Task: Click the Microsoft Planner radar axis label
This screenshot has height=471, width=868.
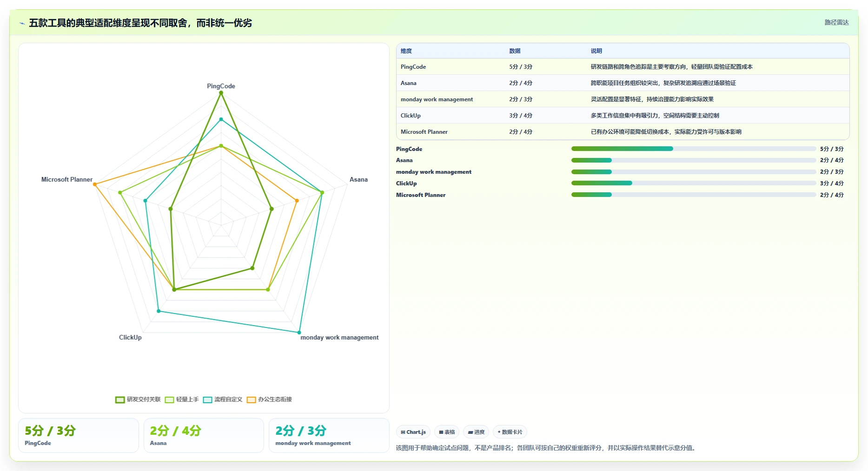Action: pyautogui.click(x=67, y=179)
